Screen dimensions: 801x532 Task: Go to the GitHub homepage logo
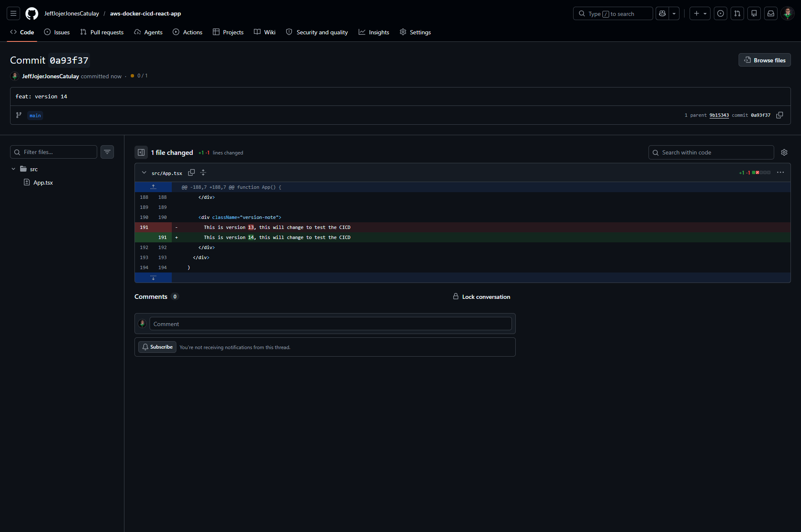point(32,13)
